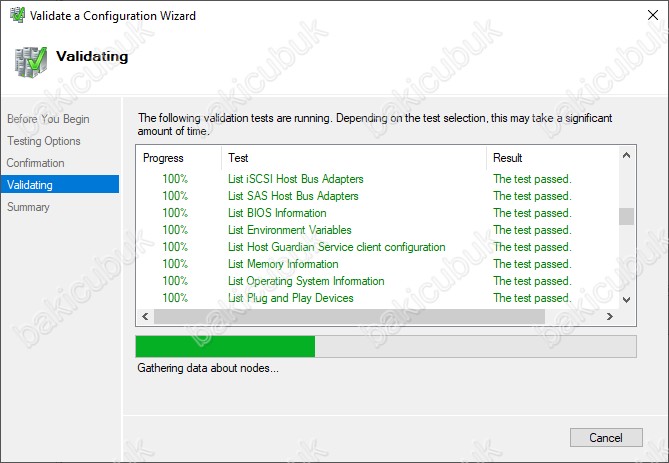Select the List SAS Host Bus Adapters row
Image resolution: width=669 pixels, height=463 pixels.
377,196
